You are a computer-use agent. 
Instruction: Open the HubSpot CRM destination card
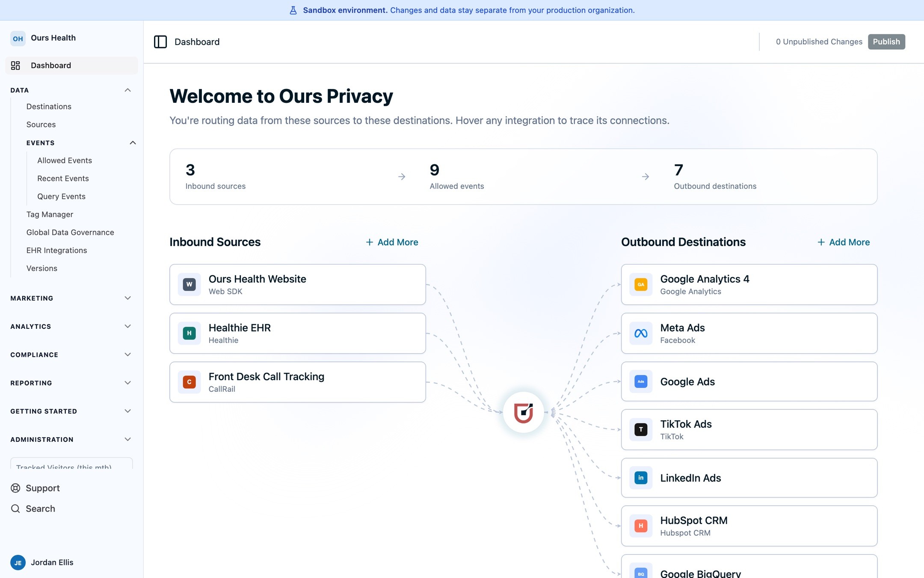coord(749,526)
